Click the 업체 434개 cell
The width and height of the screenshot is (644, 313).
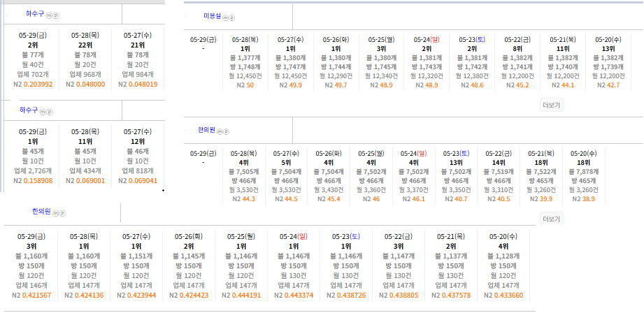coord(85,171)
